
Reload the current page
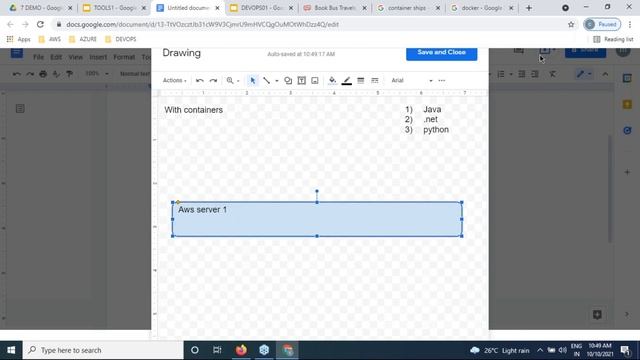click(x=40, y=24)
